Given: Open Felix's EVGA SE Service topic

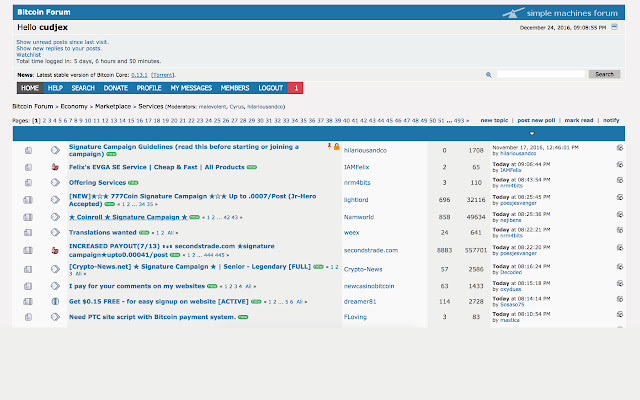Looking at the screenshot, I should pos(156,167).
